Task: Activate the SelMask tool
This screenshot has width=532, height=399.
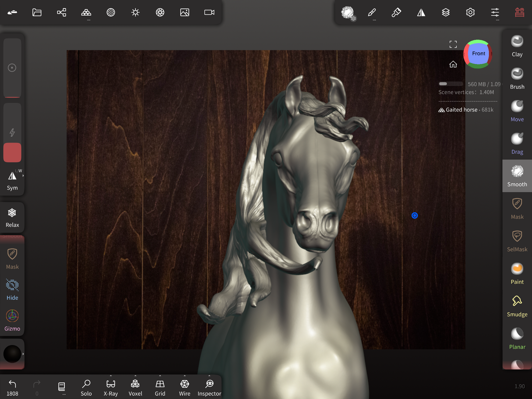Action: (517, 241)
